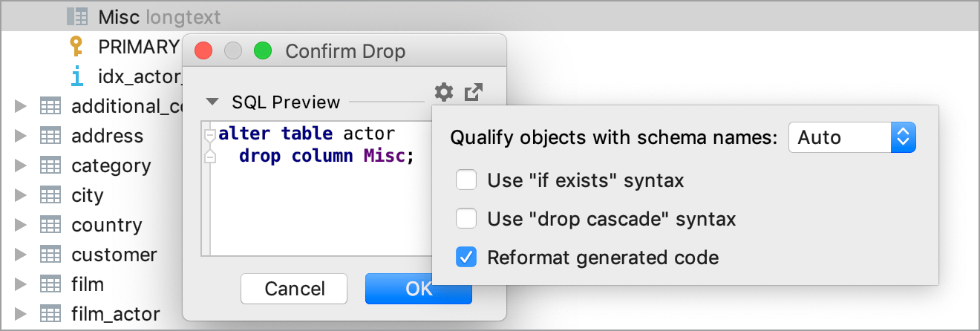Click the customer table icon

tap(50, 255)
